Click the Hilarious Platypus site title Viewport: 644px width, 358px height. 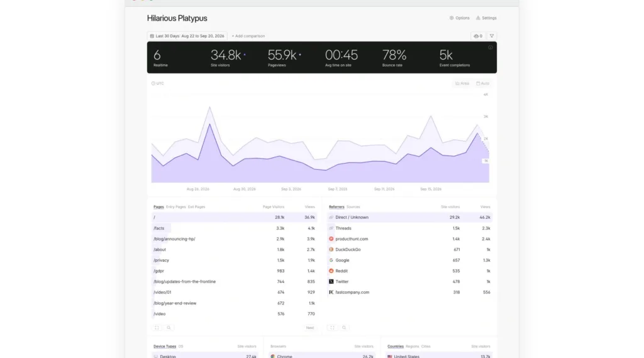tap(177, 18)
